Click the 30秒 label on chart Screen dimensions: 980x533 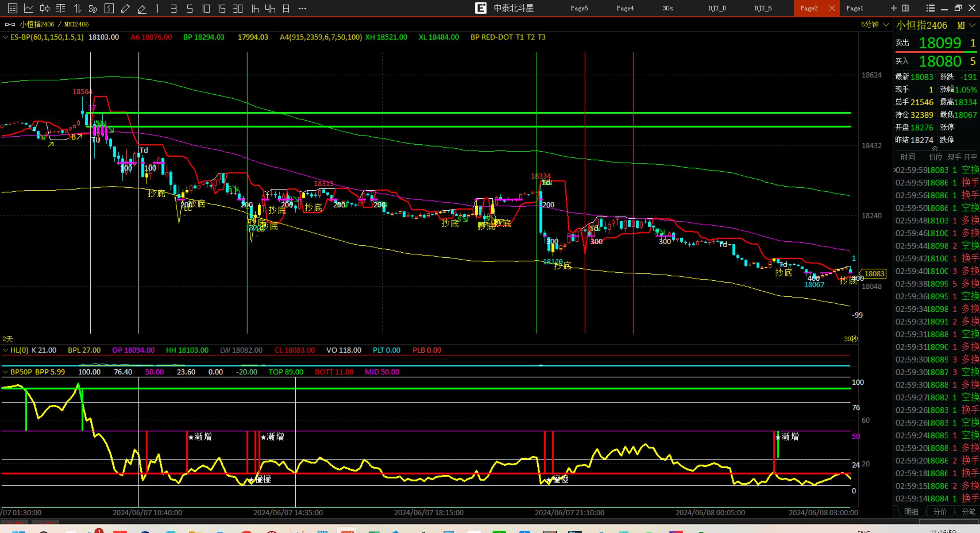851,339
